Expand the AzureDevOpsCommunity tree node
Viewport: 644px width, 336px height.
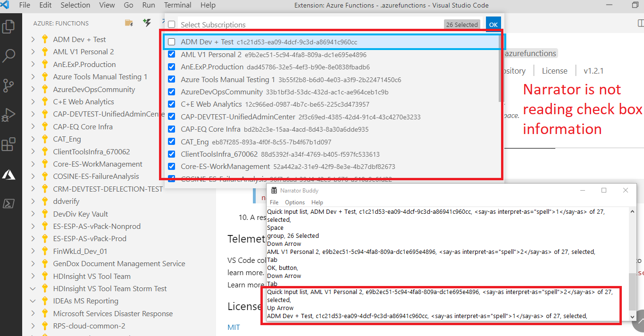[33, 90]
